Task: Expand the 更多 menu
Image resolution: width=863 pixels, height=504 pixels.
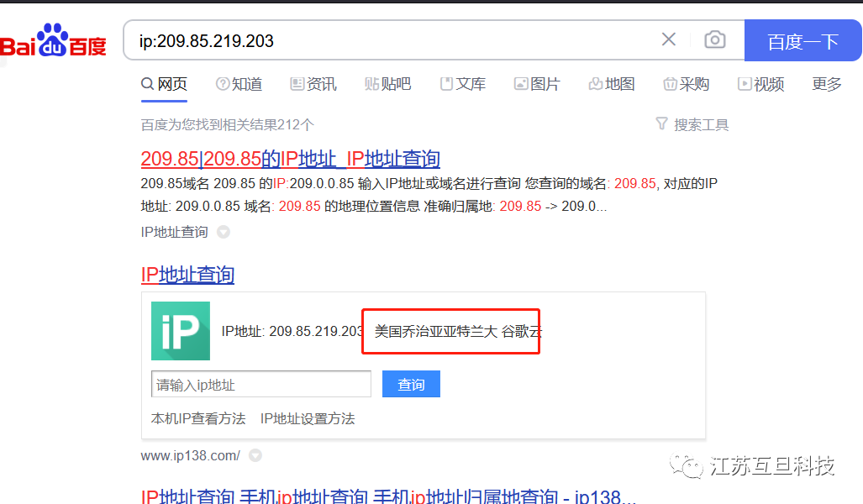Action: click(x=827, y=84)
